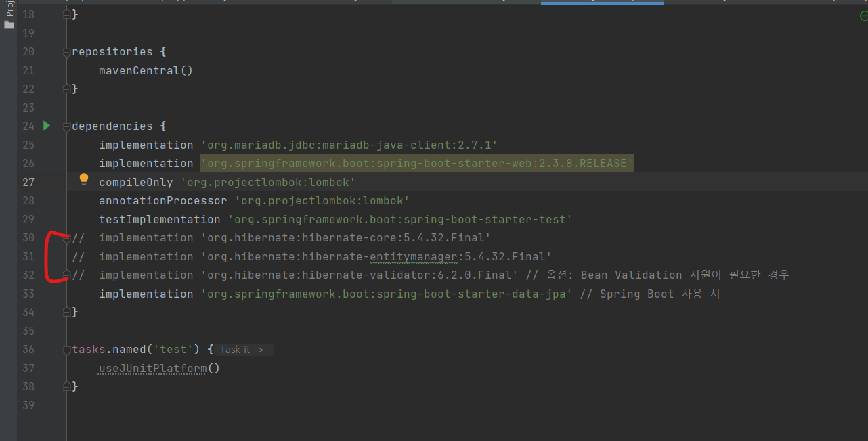Click the Bean Validation Korean comment
868x441 pixels.
657,275
